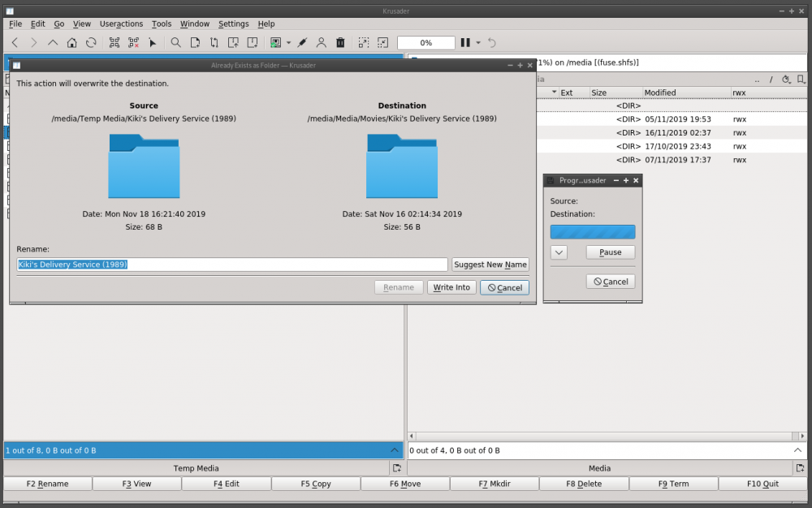The image size is (812, 508).
Task: Go up to the parent directory
Action: (x=53, y=42)
